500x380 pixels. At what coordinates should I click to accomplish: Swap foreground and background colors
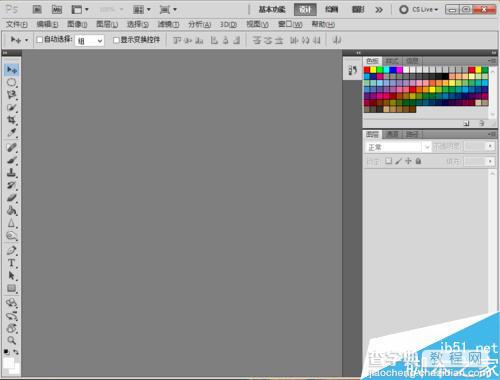tap(16, 352)
